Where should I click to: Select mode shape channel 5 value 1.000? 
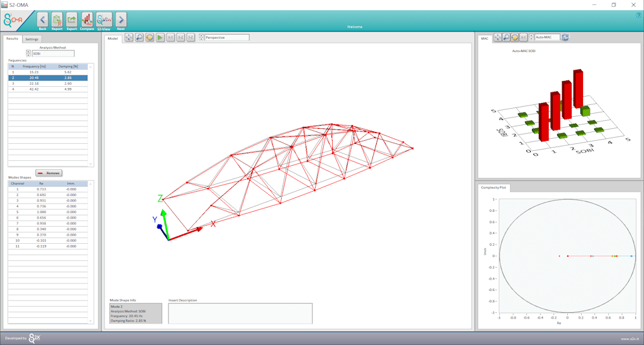pyautogui.click(x=48, y=212)
